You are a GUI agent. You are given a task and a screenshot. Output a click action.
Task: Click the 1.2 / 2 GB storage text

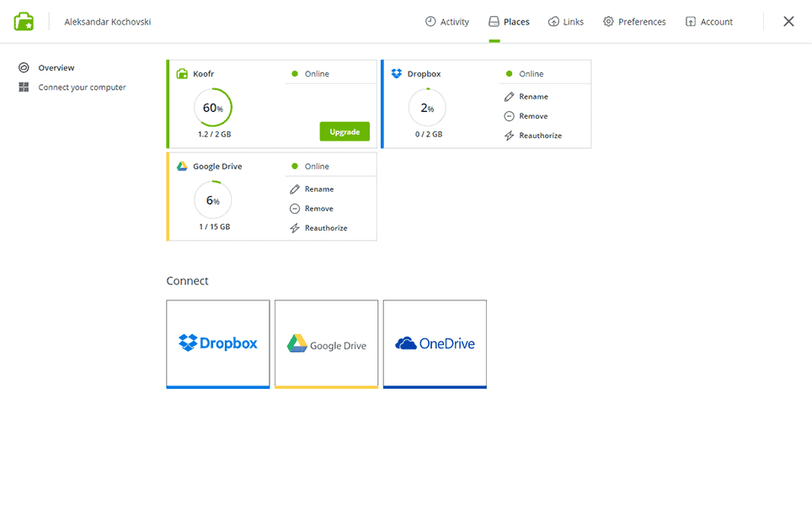(x=215, y=134)
